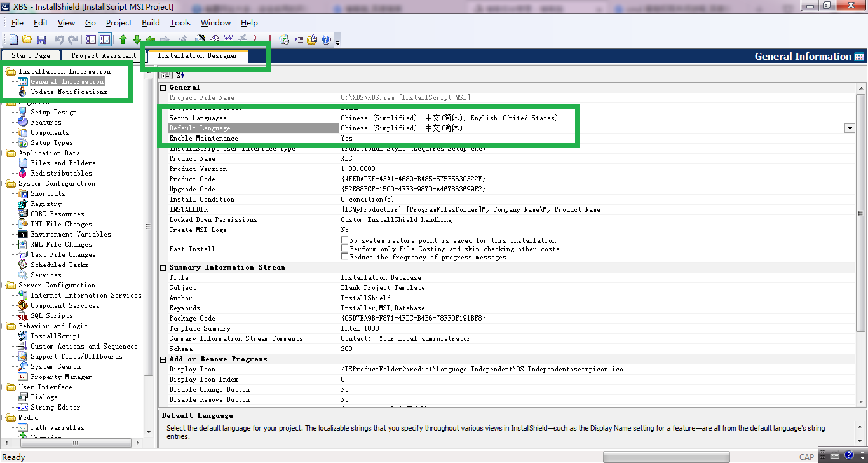Click the INSTALLDIR property row
Image resolution: width=868 pixels, height=463 pixels.
[507, 209]
